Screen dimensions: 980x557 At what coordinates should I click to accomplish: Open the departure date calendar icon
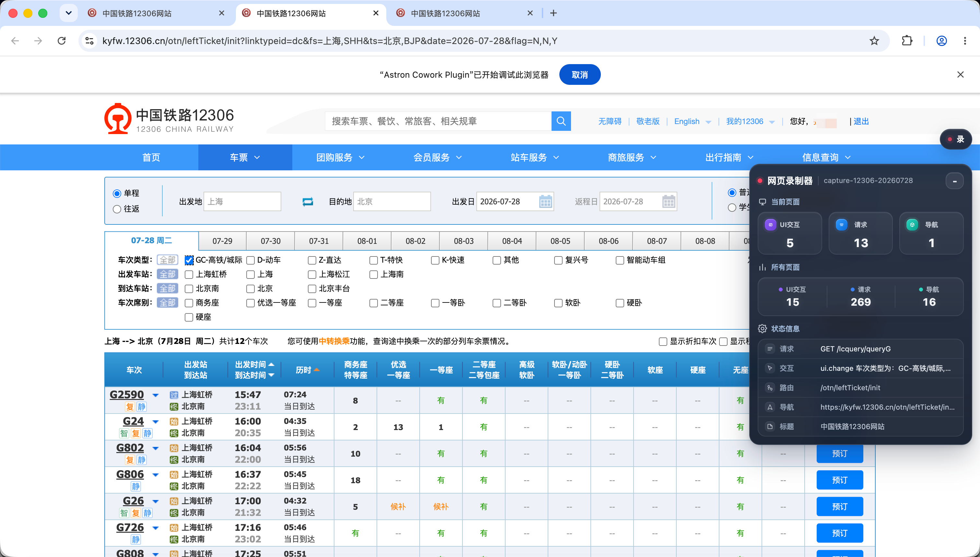pos(545,202)
